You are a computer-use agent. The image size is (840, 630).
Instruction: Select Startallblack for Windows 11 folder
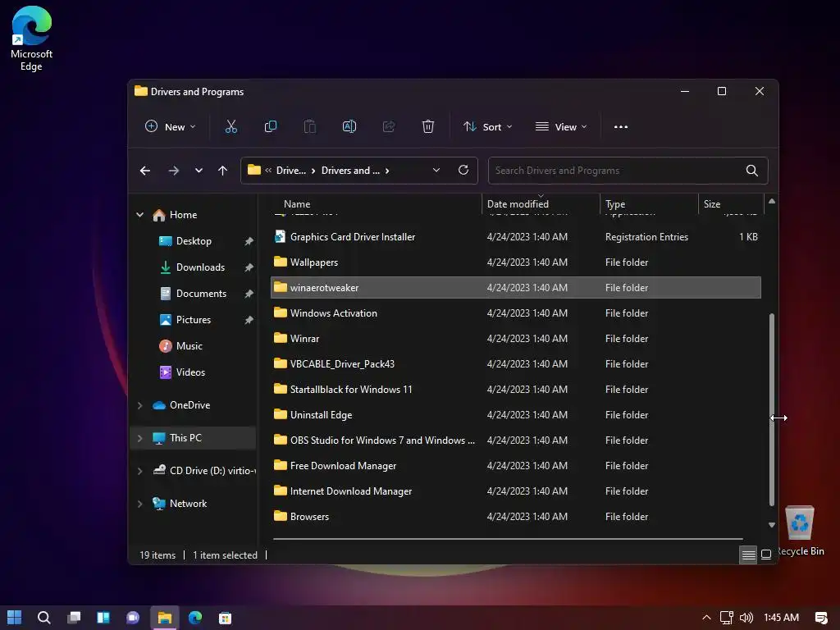pyautogui.click(x=515, y=390)
